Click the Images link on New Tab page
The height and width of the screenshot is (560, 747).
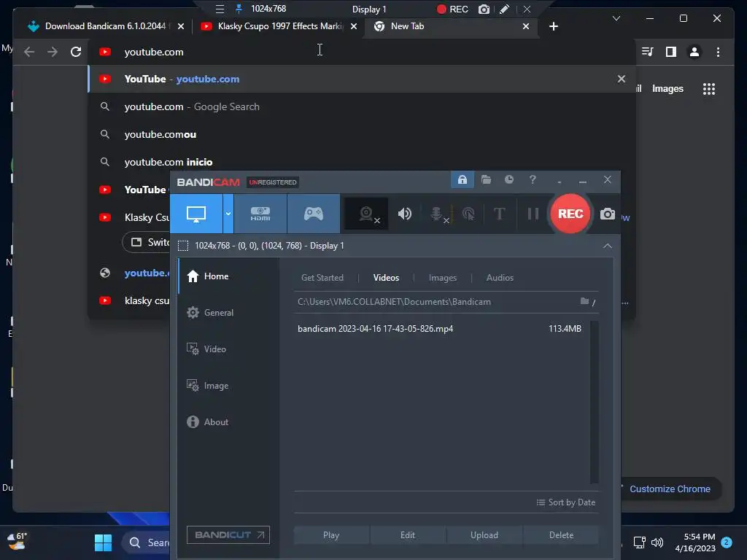667,88
